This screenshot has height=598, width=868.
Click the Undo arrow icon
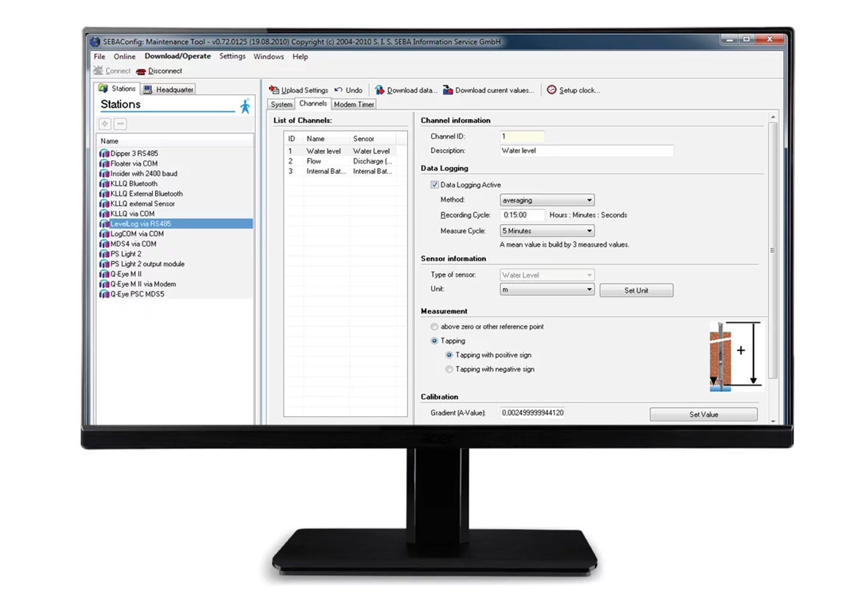pos(338,90)
